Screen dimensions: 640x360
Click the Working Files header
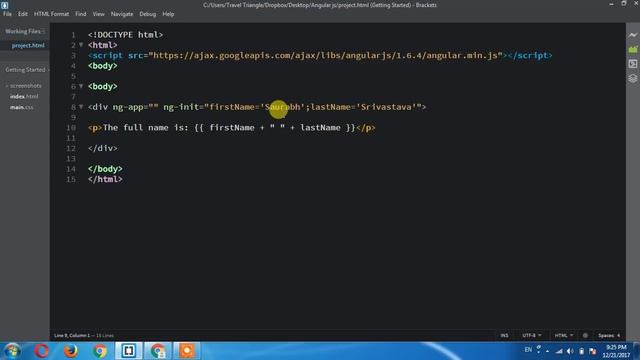(23, 31)
